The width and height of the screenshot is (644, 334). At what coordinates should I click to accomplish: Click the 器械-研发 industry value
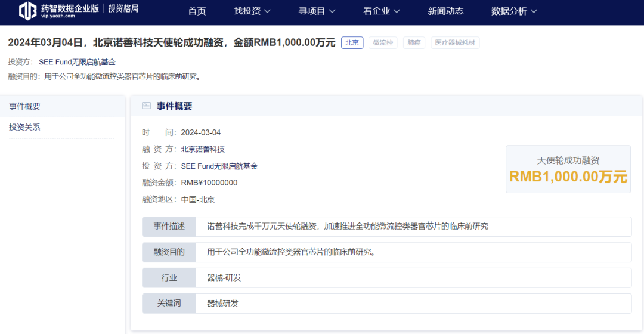[224, 278]
